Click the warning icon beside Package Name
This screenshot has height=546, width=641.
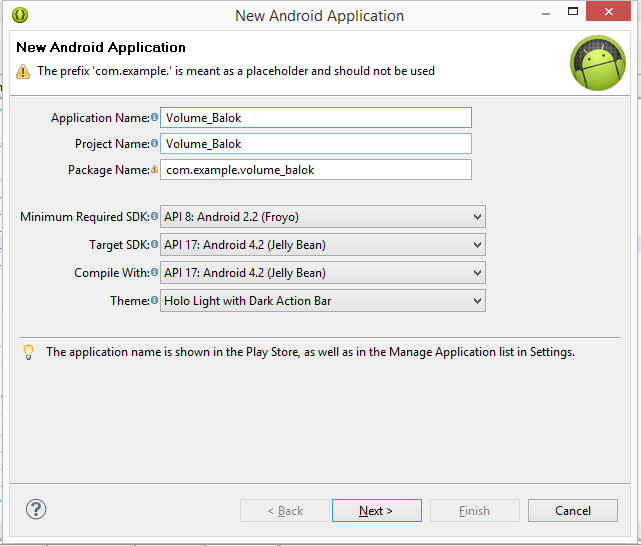[154, 169]
